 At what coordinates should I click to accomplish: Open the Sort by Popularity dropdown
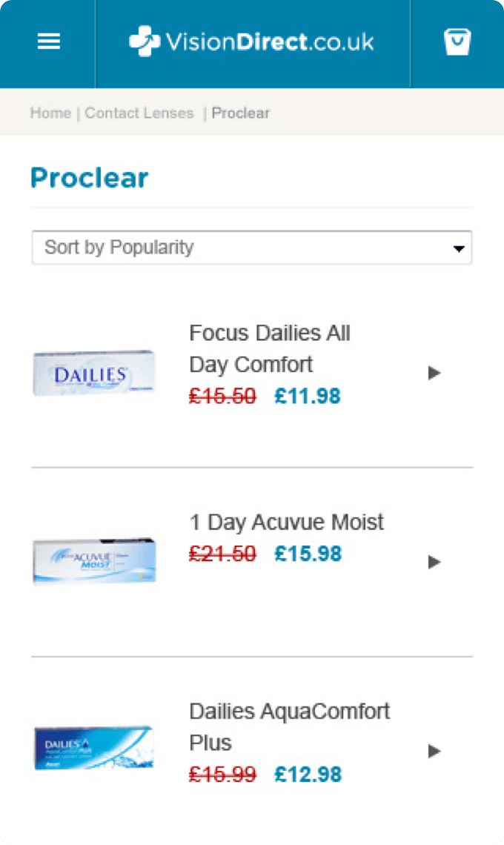252,248
